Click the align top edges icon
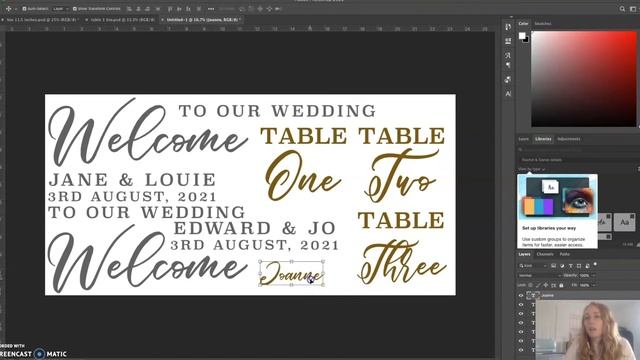Screen dimensions: 640x360 click(x=169, y=9)
